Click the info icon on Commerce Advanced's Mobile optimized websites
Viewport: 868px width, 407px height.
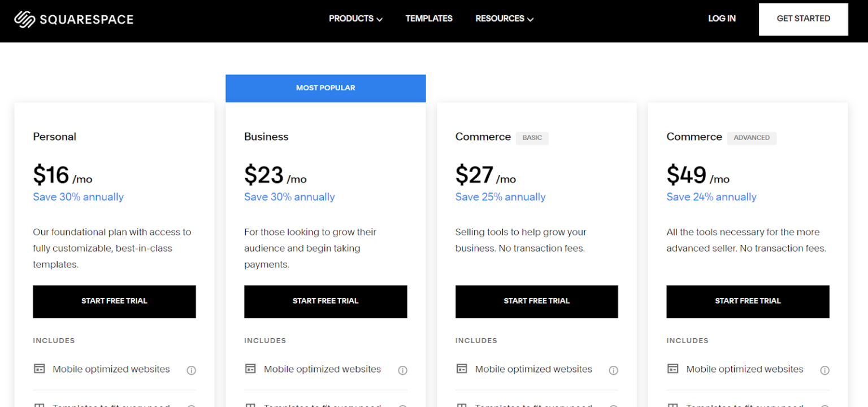824,370
